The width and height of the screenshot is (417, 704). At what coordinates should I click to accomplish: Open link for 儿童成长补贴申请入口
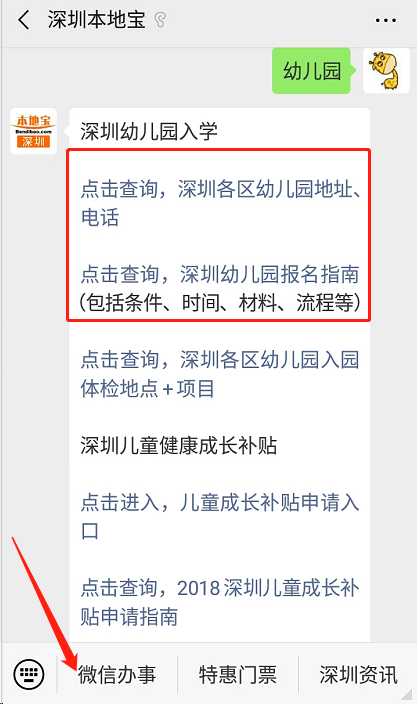pos(220,517)
